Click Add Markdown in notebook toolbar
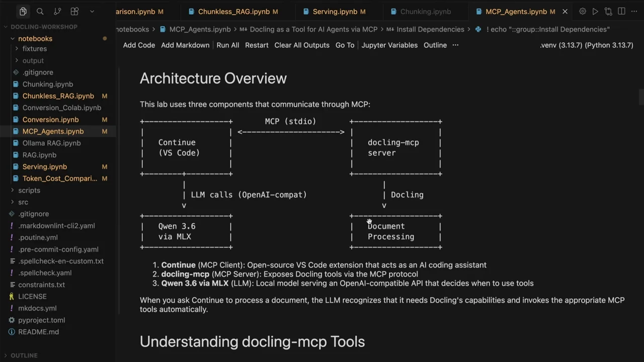The image size is (644, 362). [185, 45]
